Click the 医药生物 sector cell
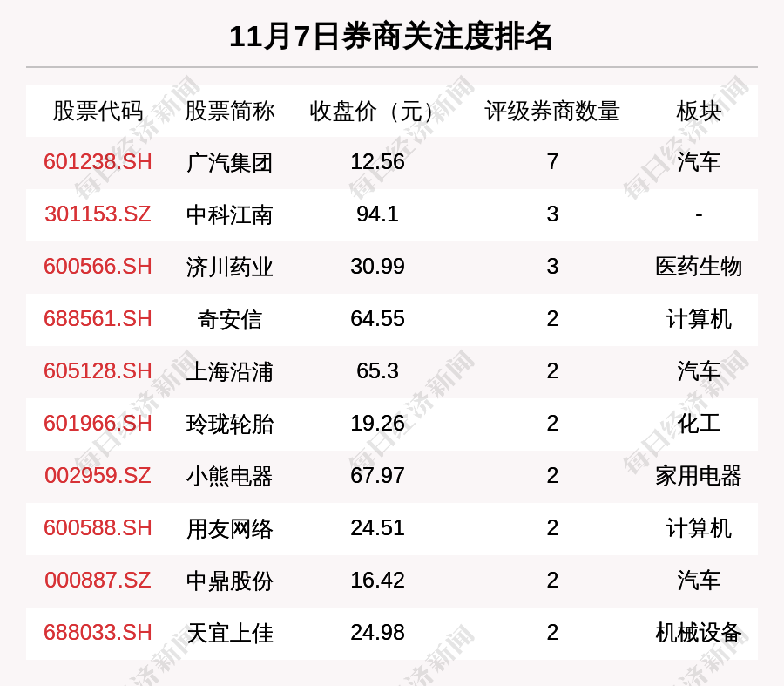Image resolution: width=784 pixels, height=686 pixels. (x=699, y=267)
